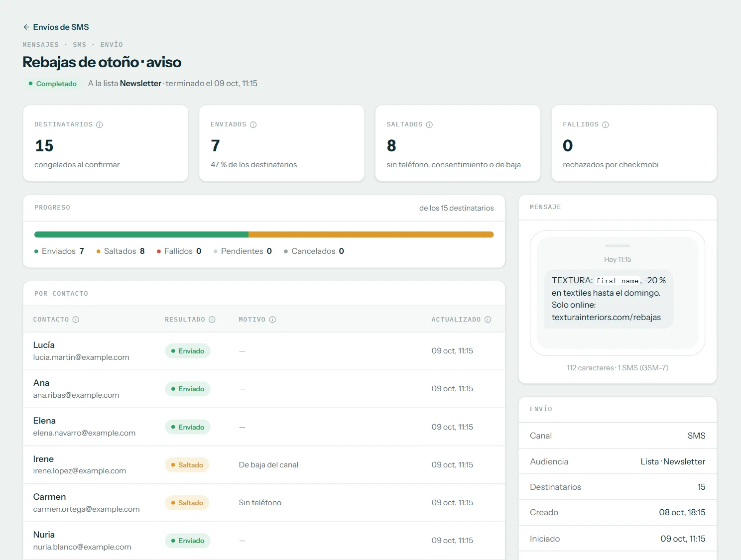Click the Cancelados legend item
This screenshot has height=560, width=741.
tap(314, 251)
